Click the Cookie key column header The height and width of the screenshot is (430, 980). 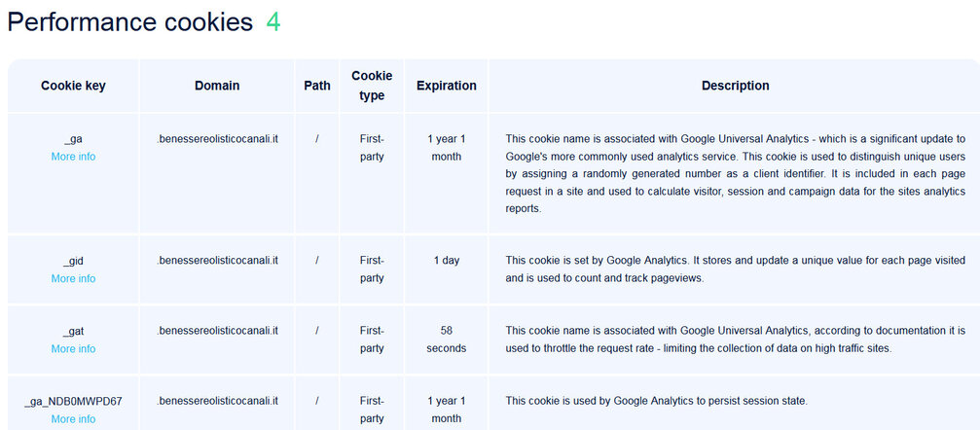tap(73, 86)
